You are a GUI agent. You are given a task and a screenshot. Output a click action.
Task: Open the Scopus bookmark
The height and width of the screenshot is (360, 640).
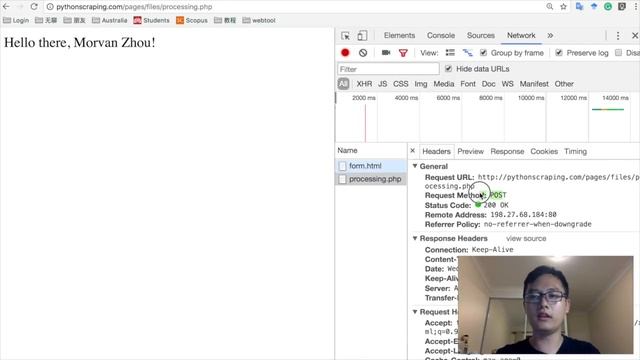192,20
